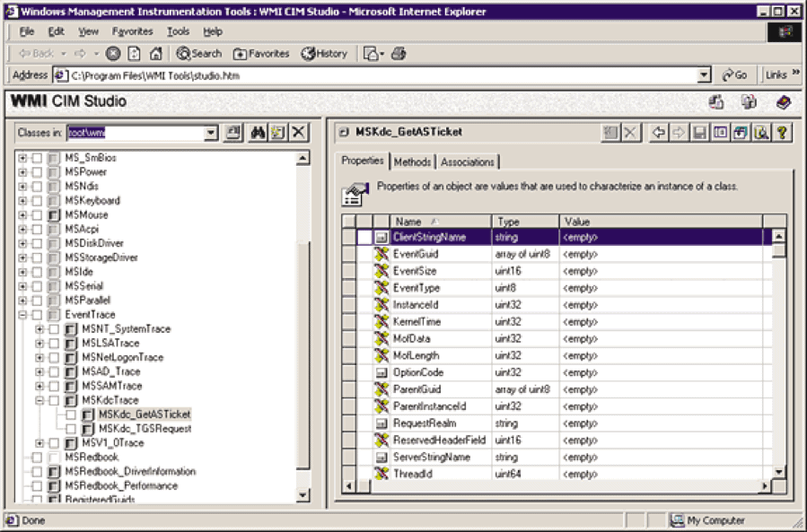Open the File menu
Screen dimensions: 807x532
[26, 32]
